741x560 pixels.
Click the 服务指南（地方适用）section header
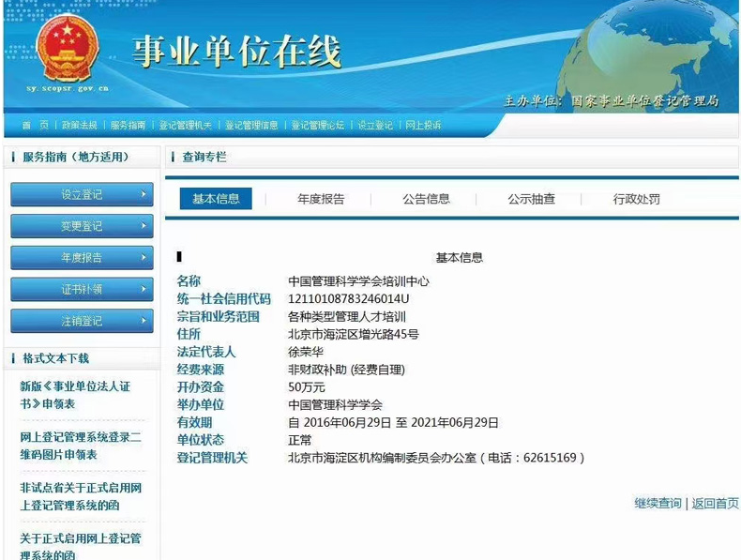tap(76, 157)
